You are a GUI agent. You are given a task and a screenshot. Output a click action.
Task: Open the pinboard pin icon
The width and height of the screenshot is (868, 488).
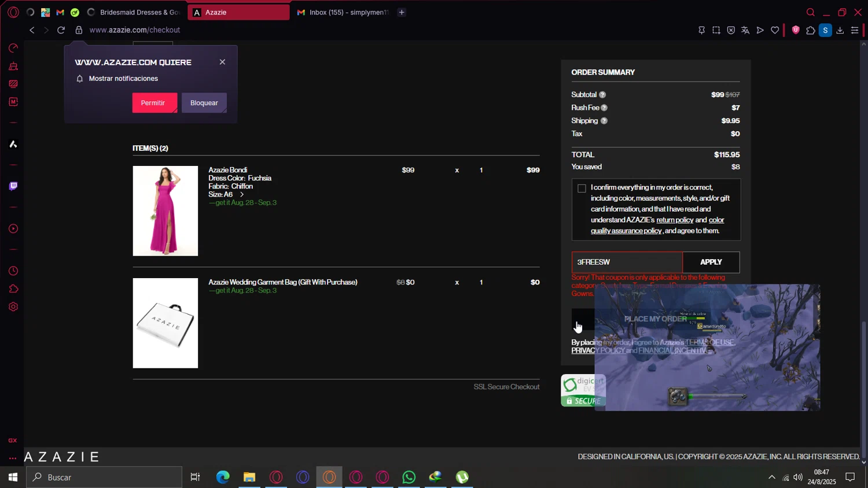701,30
